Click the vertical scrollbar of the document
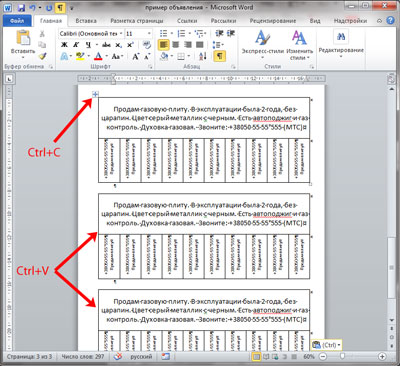The height and width of the screenshot is (366, 400). pos(392,200)
